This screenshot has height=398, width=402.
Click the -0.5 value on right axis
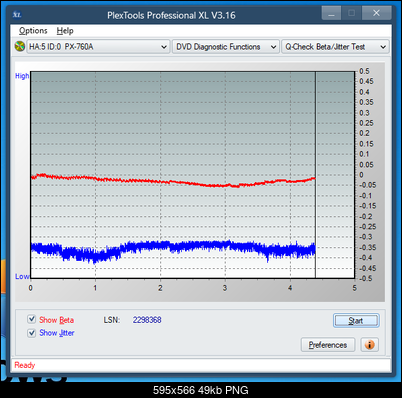click(365, 278)
